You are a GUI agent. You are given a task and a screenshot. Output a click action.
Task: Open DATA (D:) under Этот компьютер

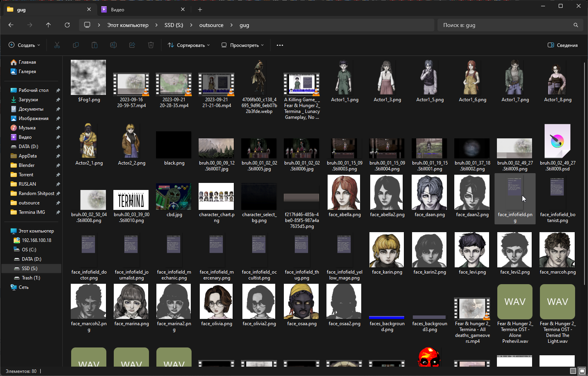coord(31,259)
